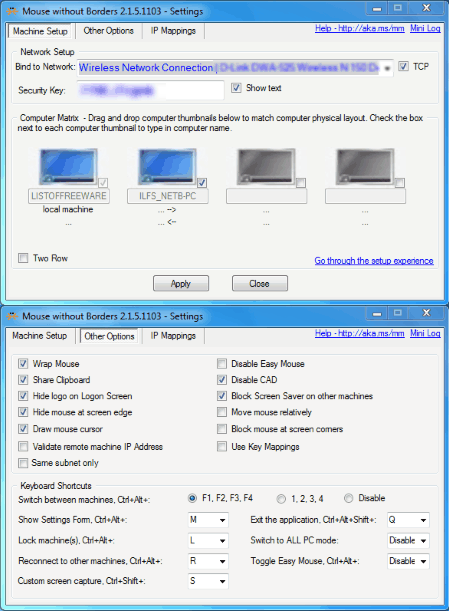Viewport: 449px width, 611px height.
Task: Select the ILFS_NETB-PC computer thumbnail
Action: coord(167,166)
